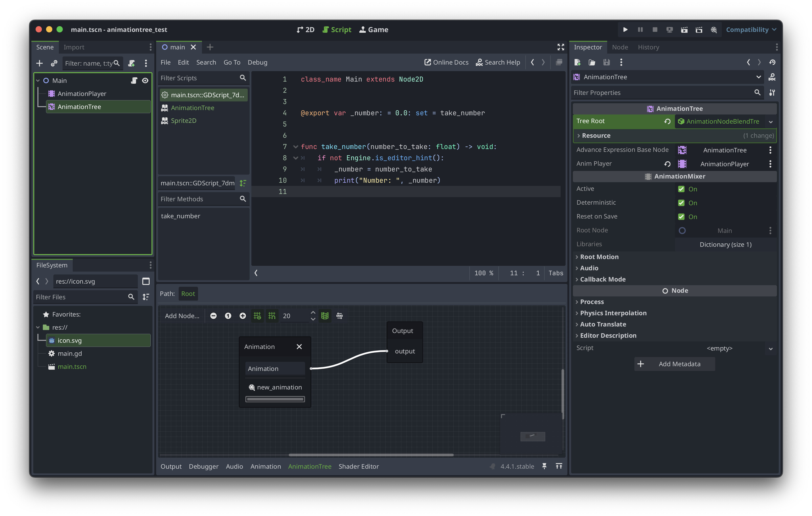Click the Run Current Scene clapperboard icon
812x516 pixels.
click(684, 30)
